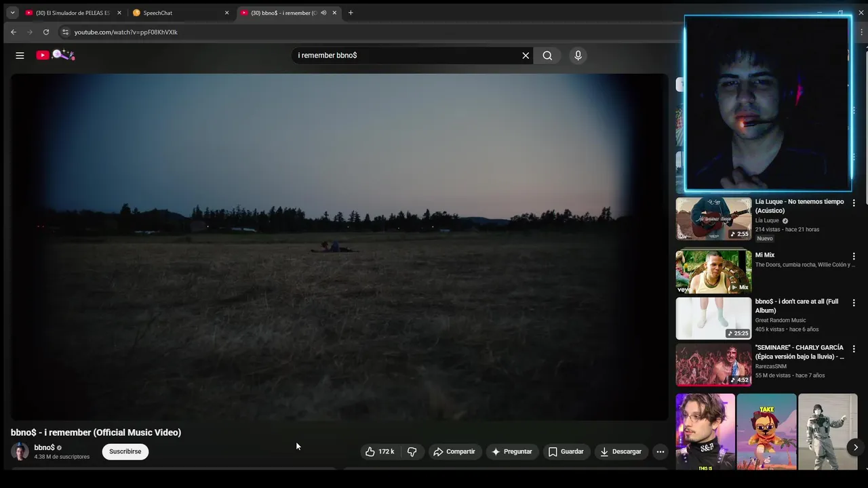
Task: Click Compartir button
Action: coord(454,451)
